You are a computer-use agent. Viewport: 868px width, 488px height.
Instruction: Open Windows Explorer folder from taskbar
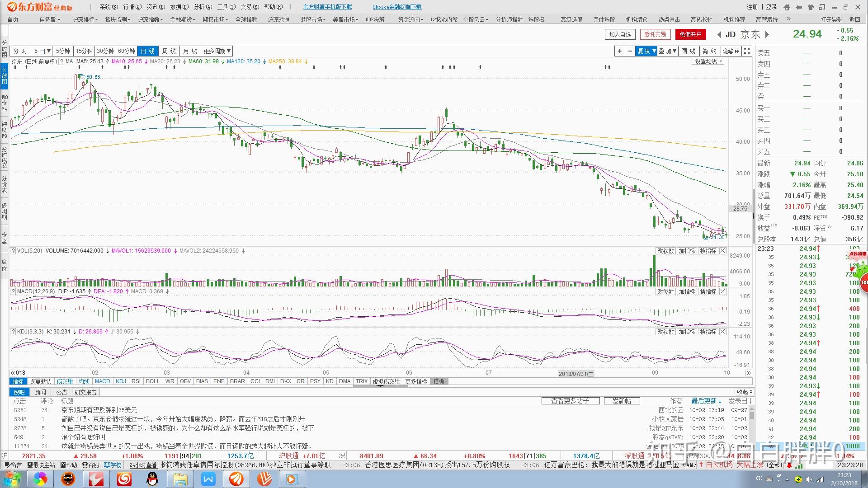pos(180,479)
